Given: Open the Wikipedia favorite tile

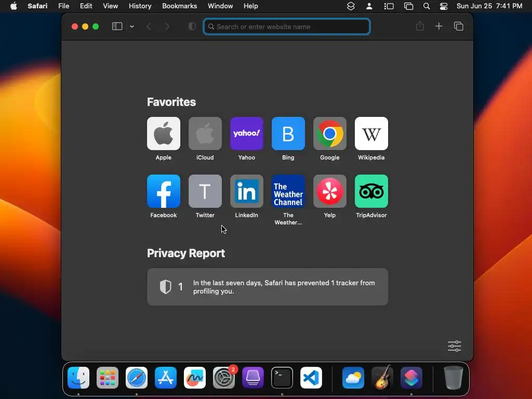Looking at the screenshot, I should pos(371,134).
